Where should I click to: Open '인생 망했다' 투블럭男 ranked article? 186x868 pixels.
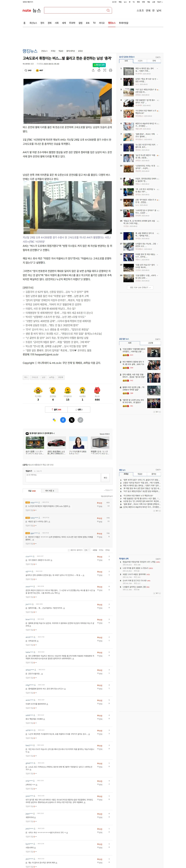(134, 350)
